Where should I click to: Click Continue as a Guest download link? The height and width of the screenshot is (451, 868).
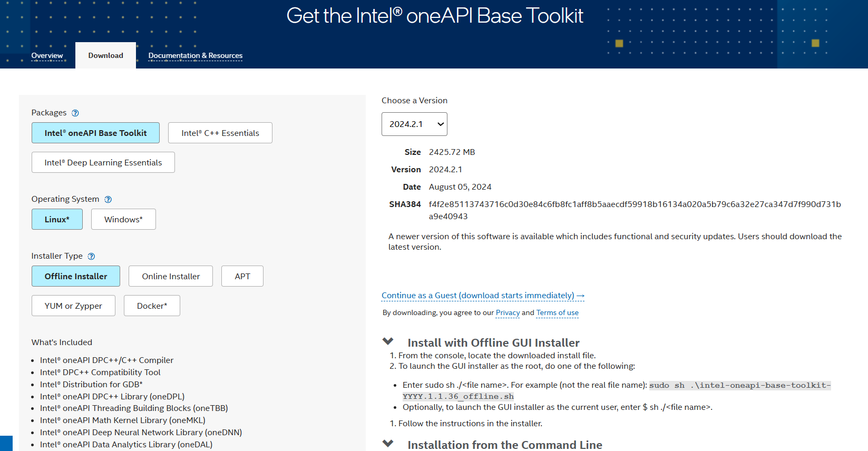click(x=483, y=296)
